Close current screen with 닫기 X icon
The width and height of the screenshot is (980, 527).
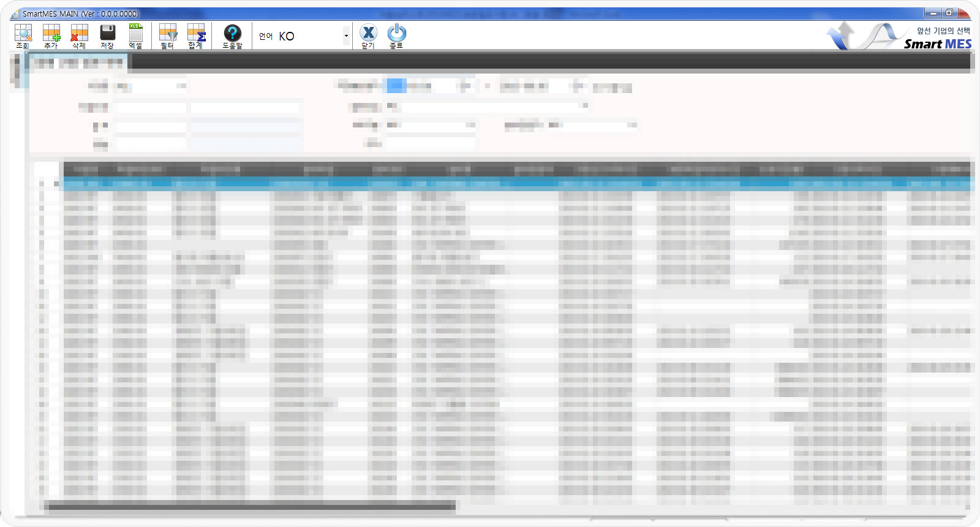point(368,36)
